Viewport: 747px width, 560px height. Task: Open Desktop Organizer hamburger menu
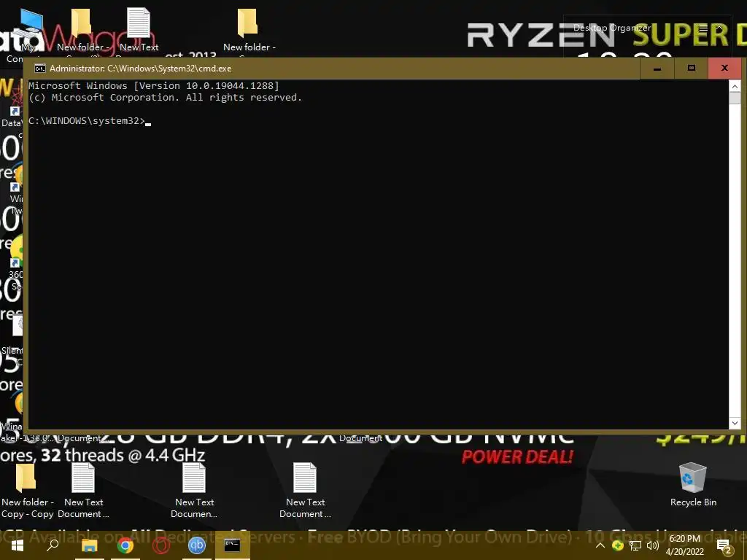[703, 28]
